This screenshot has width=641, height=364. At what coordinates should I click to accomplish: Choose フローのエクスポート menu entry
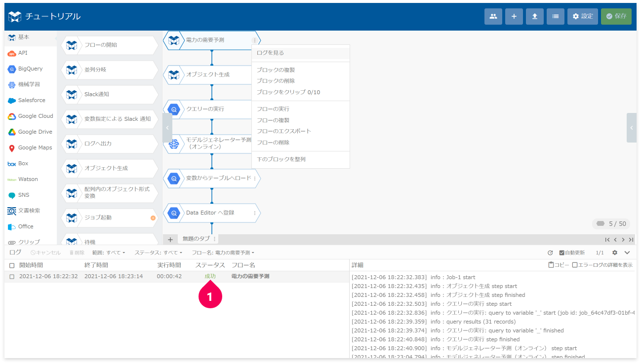pos(301,131)
